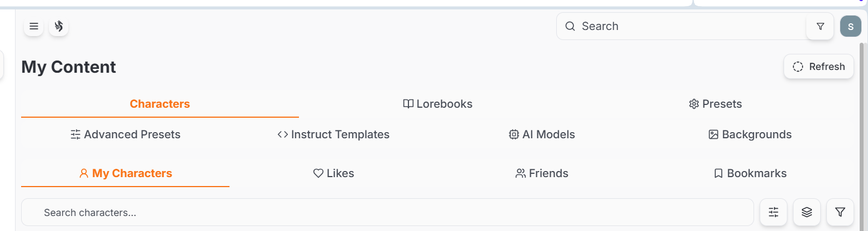Open the user avatar labeled S
This screenshot has height=231, width=868.
click(x=851, y=27)
